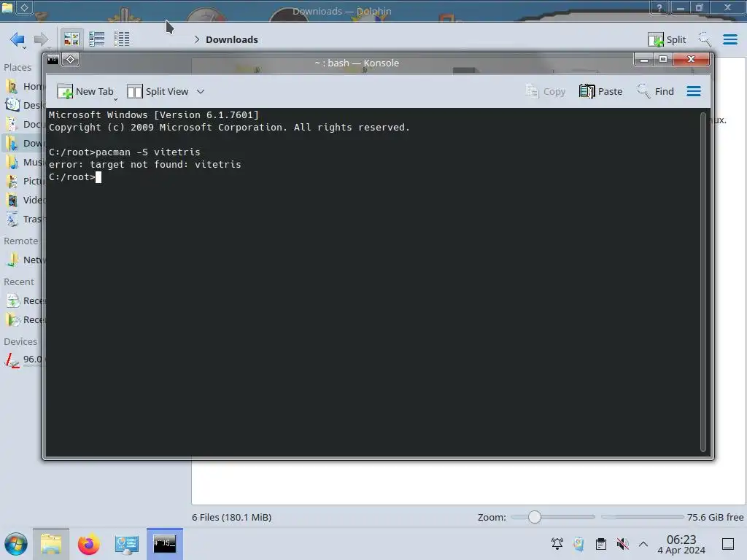Open a New Tab in Konsole
This screenshot has width=747, height=560.
click(x=85, y=91)
